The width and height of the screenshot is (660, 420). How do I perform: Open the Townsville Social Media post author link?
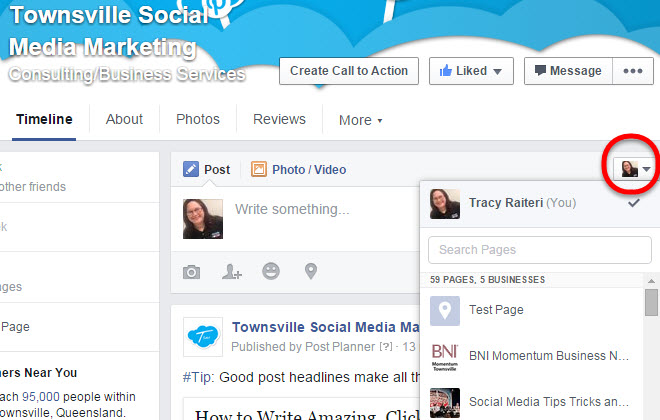[326, 327]
